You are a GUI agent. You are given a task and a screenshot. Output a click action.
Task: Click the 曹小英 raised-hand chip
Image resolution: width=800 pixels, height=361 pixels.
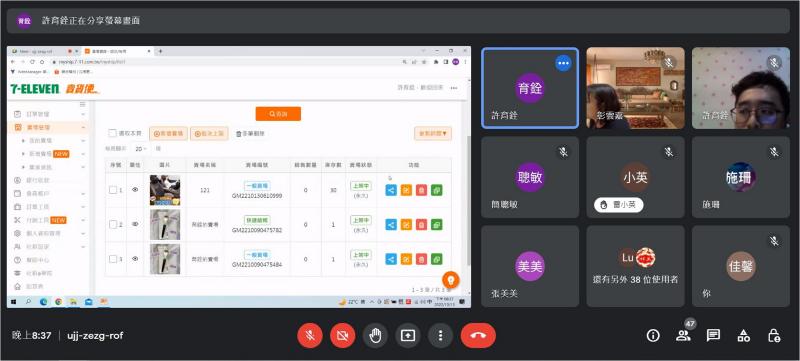[618, 205]
